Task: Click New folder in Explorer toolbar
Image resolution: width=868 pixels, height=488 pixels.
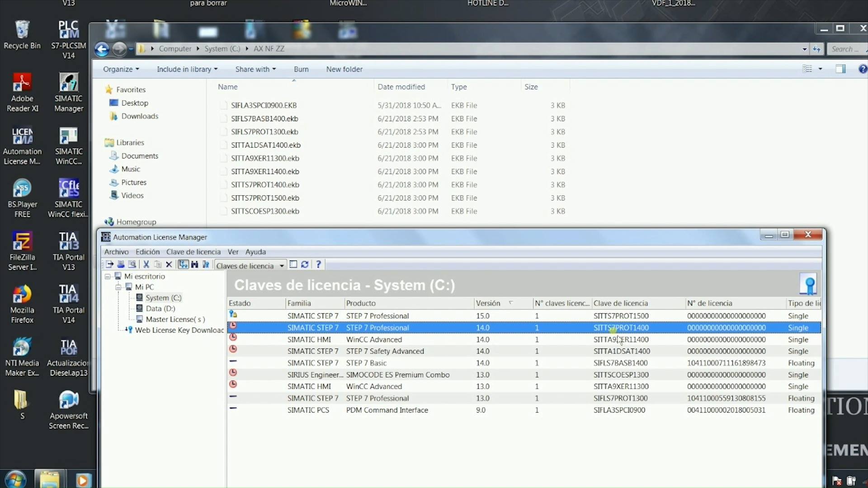Action: [344, 69]
